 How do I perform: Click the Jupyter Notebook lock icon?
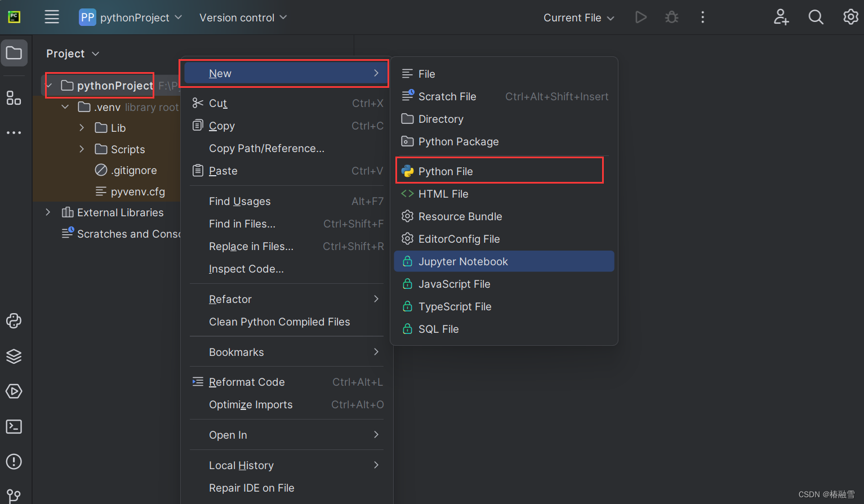(x=408, y=261)
